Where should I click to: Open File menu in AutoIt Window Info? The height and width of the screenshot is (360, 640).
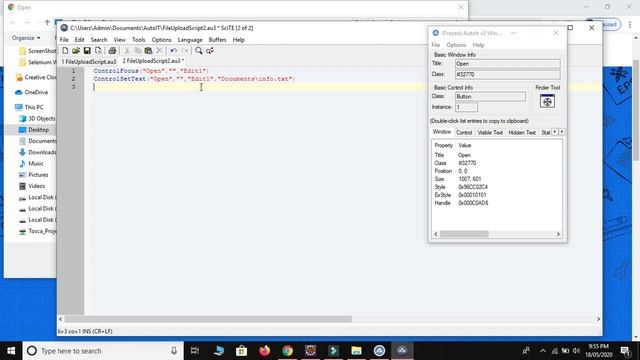[436, 45]
